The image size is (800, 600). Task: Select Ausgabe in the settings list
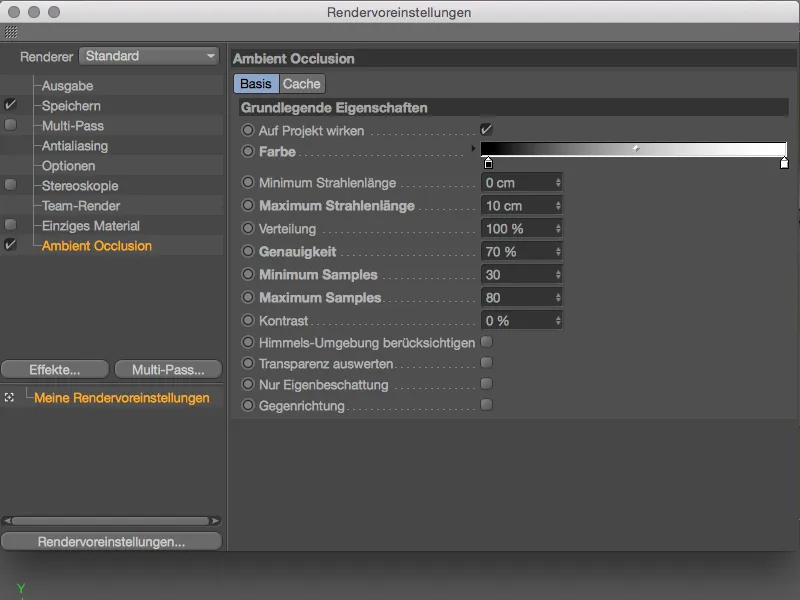[67, 86]
